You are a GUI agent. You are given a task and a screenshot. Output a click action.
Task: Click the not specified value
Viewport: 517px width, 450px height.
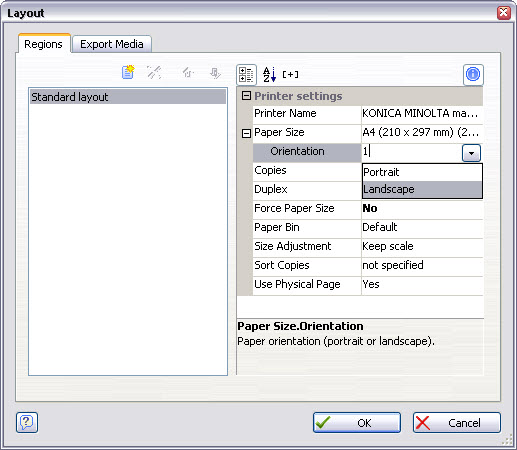[393, 265]
